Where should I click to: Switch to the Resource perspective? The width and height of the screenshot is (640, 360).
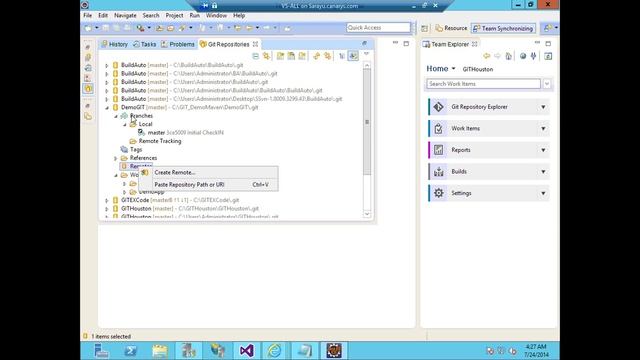click(451, 28)
